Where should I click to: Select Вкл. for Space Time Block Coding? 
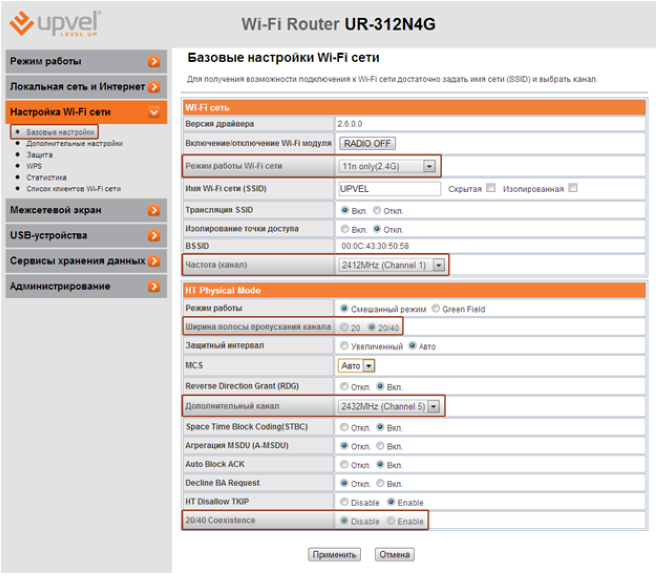[x=380, y=427]
